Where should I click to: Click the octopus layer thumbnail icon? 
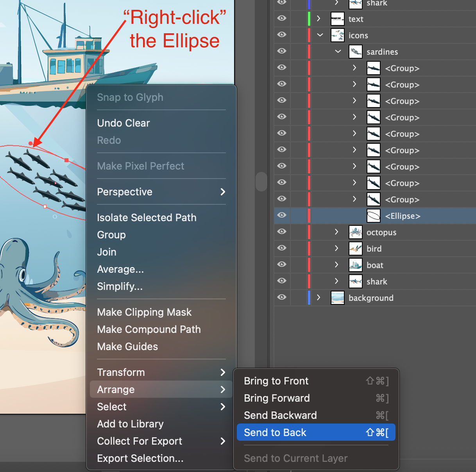(356, 232)
